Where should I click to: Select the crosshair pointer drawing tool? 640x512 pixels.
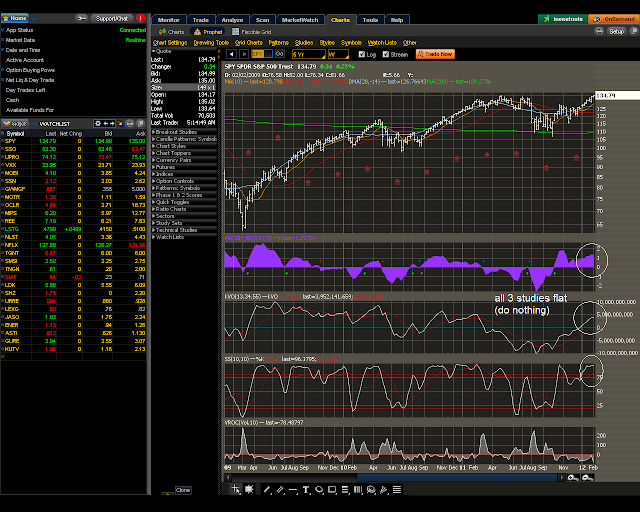236,489
